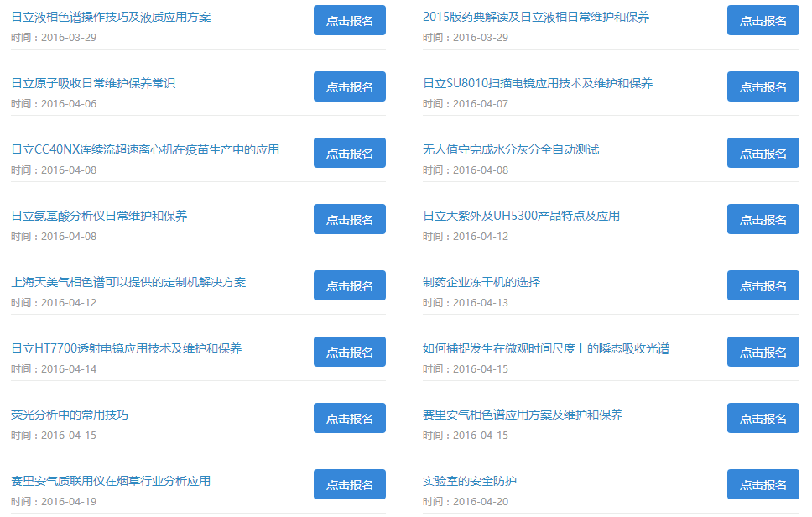The height and width of the screenshot is (517, 812).
Task: Open 赛里安气质联用仪在烟草行业分析应用 link
Action: [111, 481]
